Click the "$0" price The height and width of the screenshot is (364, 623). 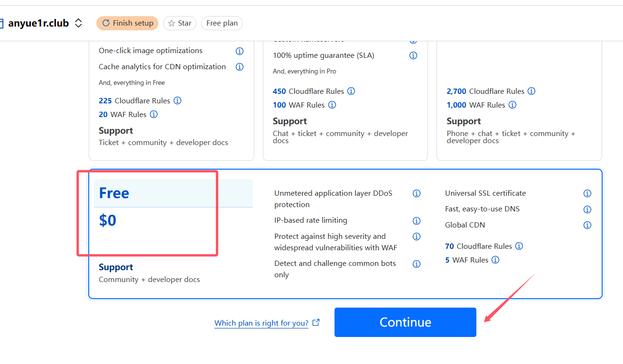[x=108, y=220]
